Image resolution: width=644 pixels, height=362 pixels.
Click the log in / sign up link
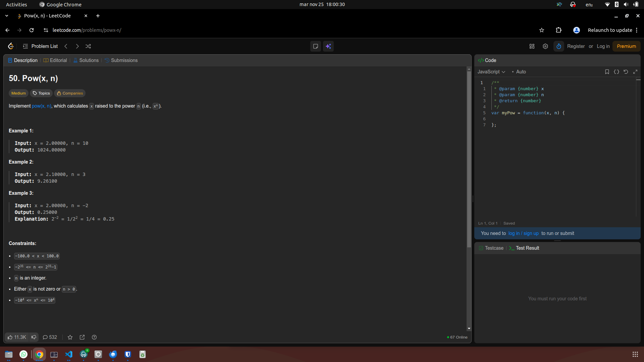(x=523, y=233)
